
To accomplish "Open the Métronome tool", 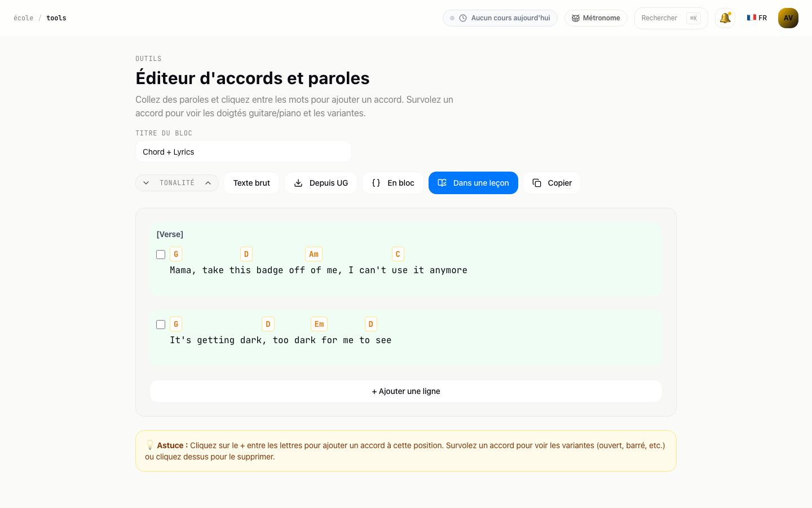I will click(x=596, y=18).
